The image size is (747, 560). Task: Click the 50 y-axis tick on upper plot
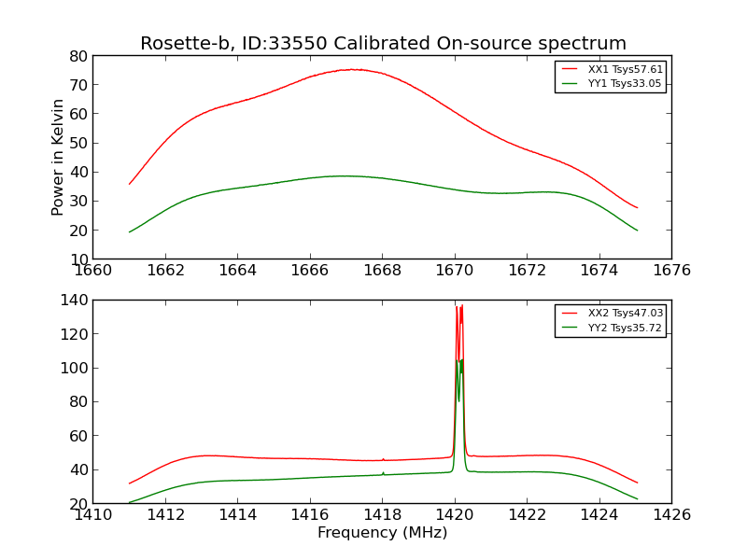[78, 144]
